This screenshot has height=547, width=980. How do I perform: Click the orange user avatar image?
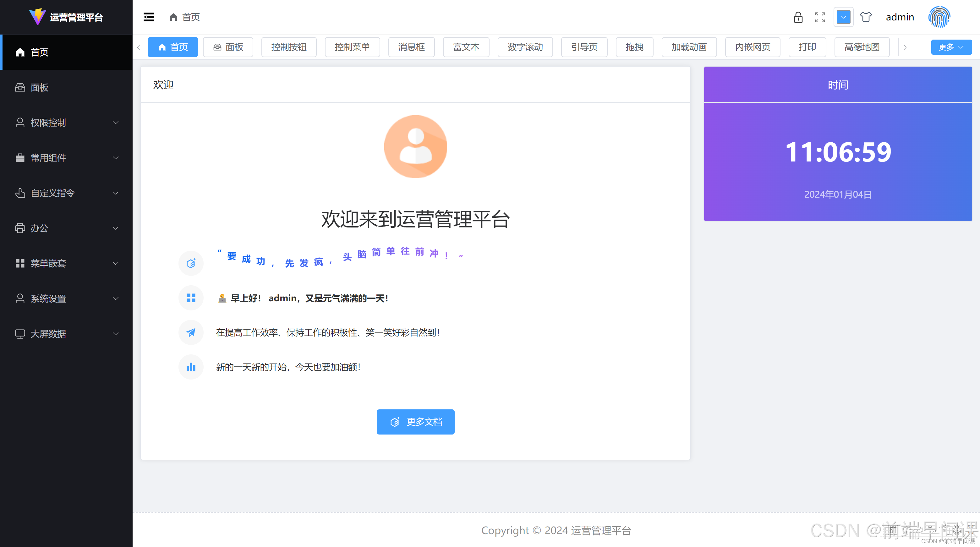pyautogui.click(x=415, y=146)
